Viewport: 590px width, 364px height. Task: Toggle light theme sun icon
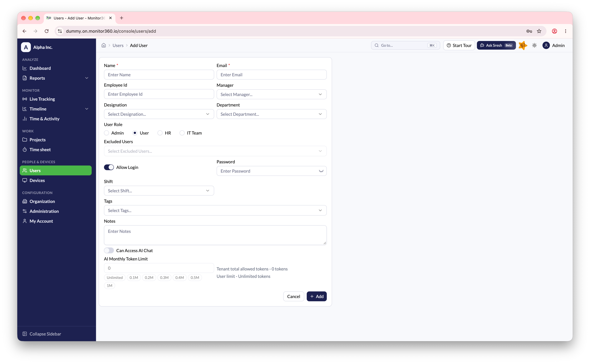(534, 45)
